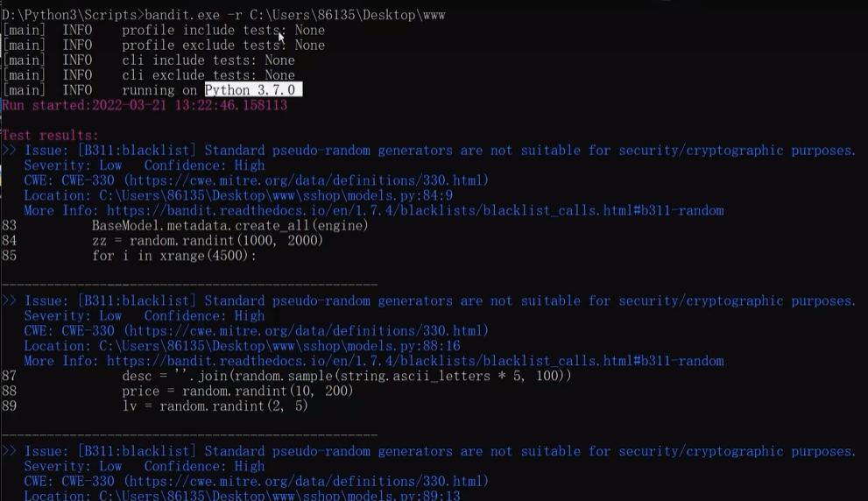
Task: Open the third CWE-330 definitions link
Action: tap(307, 481)
